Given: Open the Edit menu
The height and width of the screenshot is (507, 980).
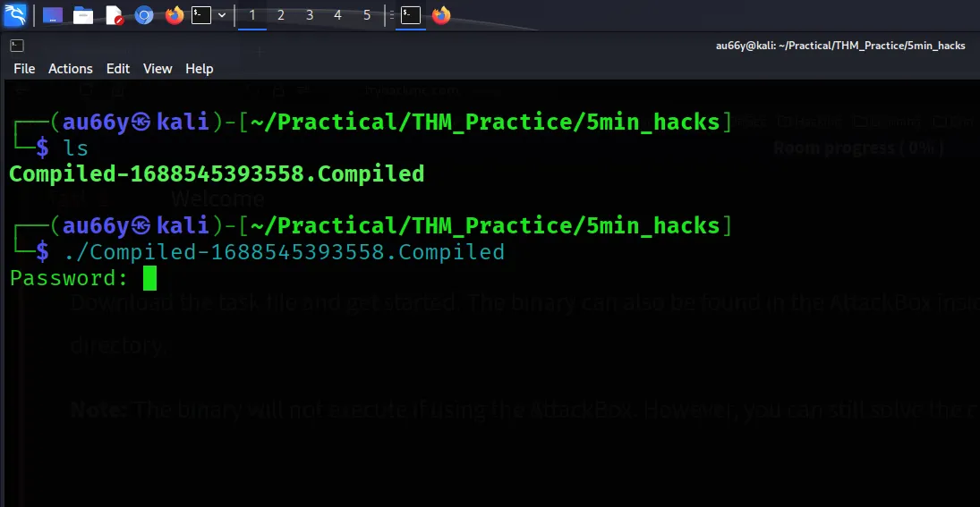Looking at the screenshot, I should [x=118, y=69].
